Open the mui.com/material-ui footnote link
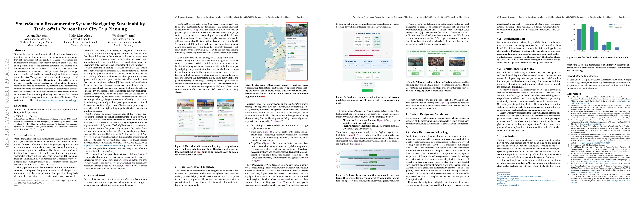 (508, 185)
